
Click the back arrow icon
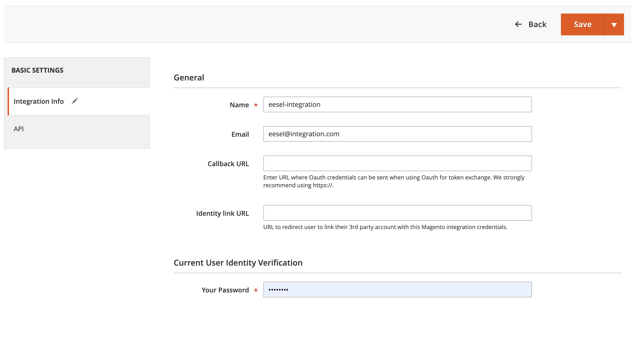click(x=518, y=24)
